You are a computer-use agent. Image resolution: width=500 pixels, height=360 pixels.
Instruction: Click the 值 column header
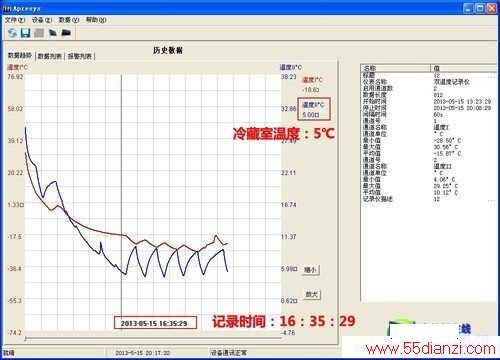point(464,68)
